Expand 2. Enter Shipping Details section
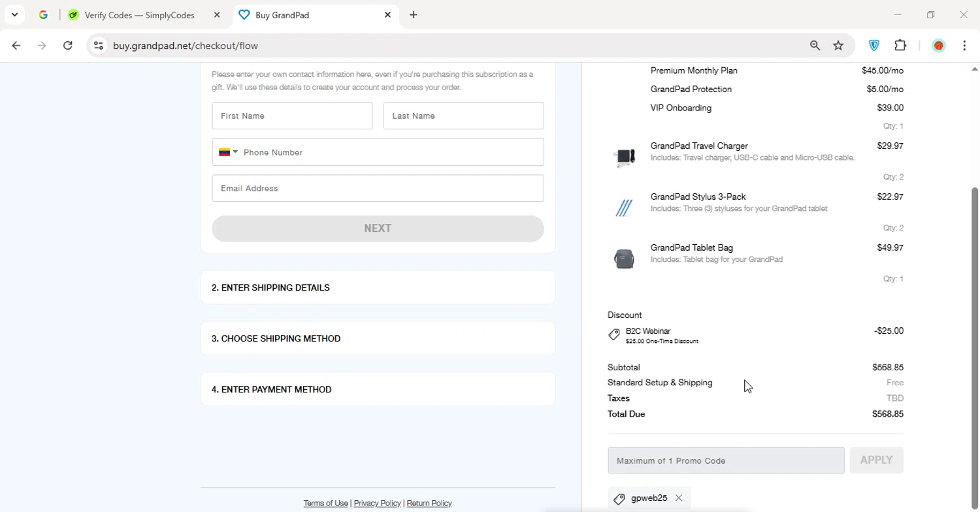This screenshot has width=980, height=512. (378, 287)
